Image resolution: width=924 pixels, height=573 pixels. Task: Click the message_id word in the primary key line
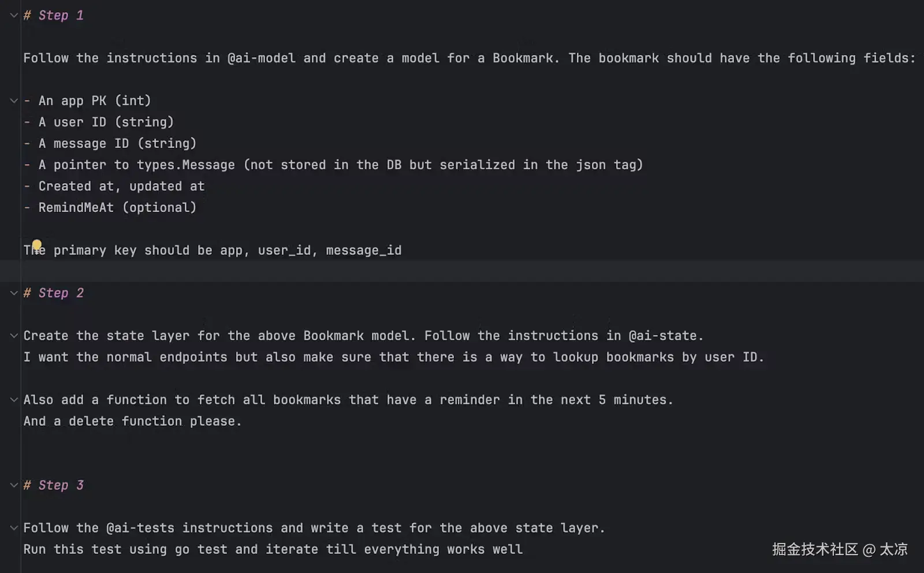point(363,251)
